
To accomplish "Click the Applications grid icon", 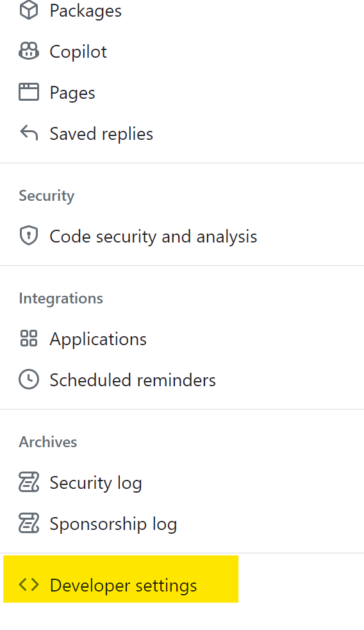I will 29,338.
